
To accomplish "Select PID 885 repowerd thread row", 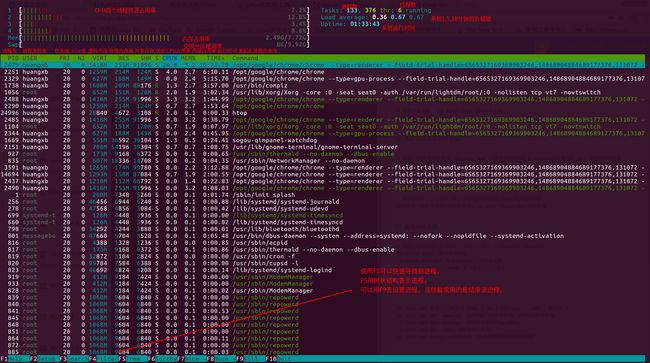I will tap(323, 352).
